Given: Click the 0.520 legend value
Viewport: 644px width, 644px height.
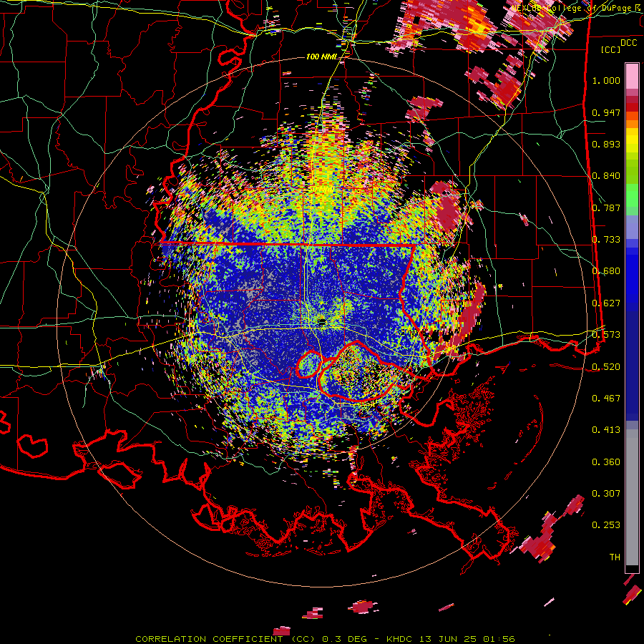Looking at the screenshot, I should (606, 367).
